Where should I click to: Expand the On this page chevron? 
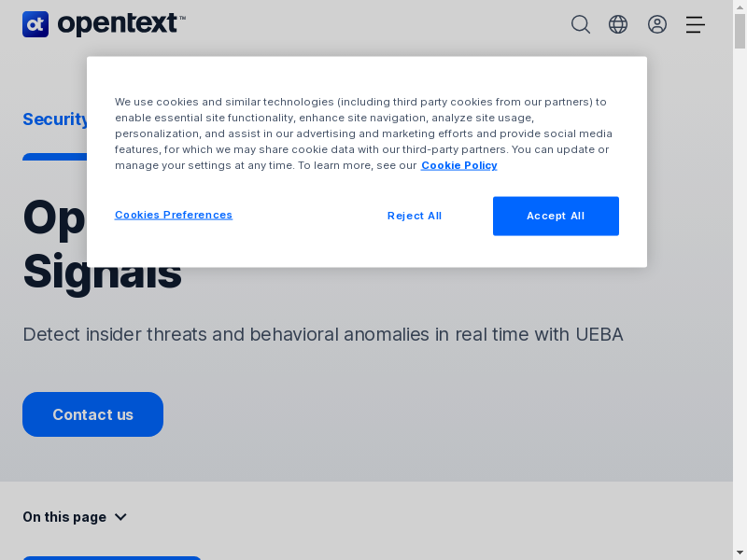click(120, 517)
